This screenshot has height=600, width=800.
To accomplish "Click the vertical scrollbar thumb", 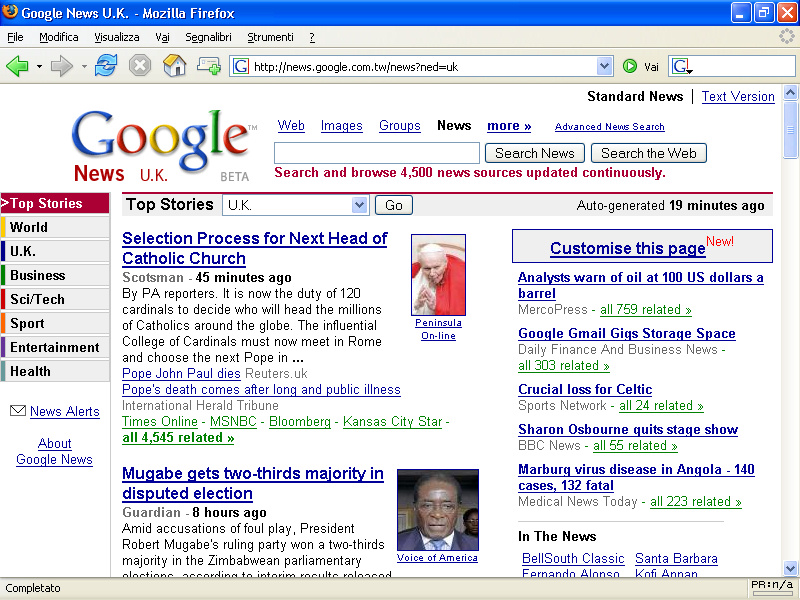I will point(790,130).
